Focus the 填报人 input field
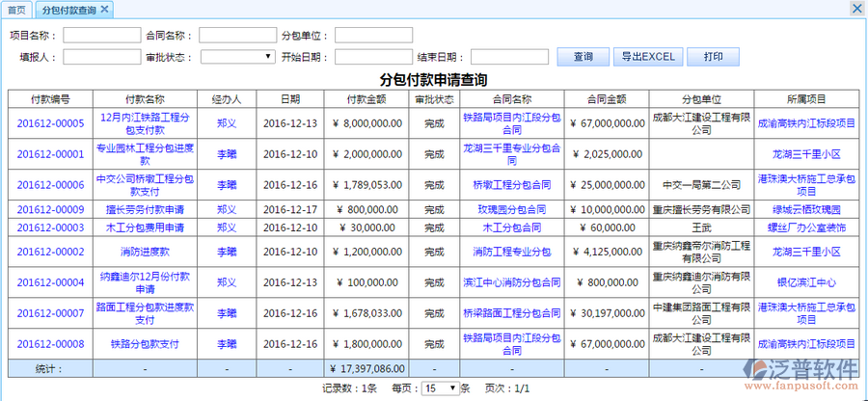The height and width of the screenshot is (401, 868). coord(101,57)
